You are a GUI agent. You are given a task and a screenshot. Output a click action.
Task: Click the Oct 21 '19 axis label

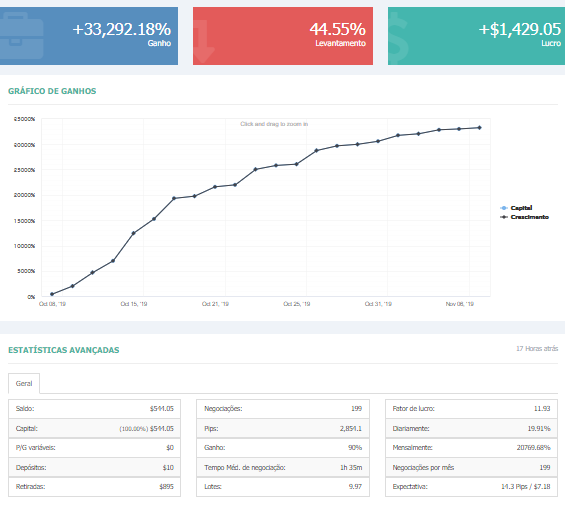click(215, 304)
